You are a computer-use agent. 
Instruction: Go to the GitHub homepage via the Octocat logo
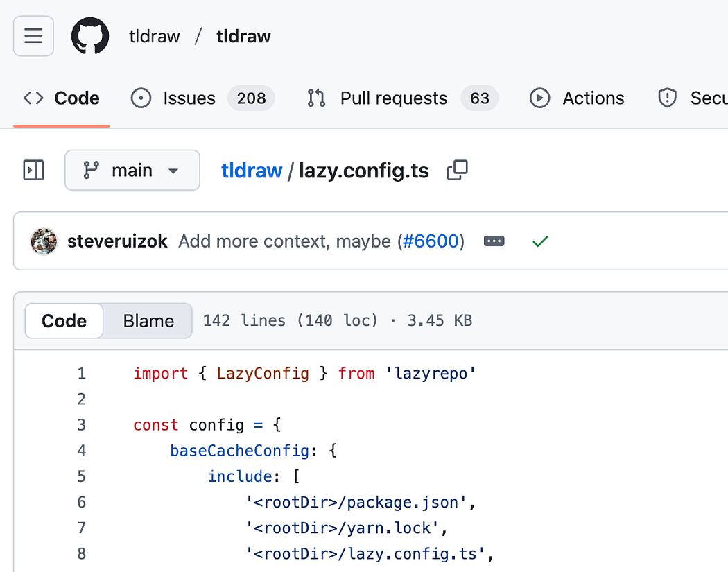(90, 36)
